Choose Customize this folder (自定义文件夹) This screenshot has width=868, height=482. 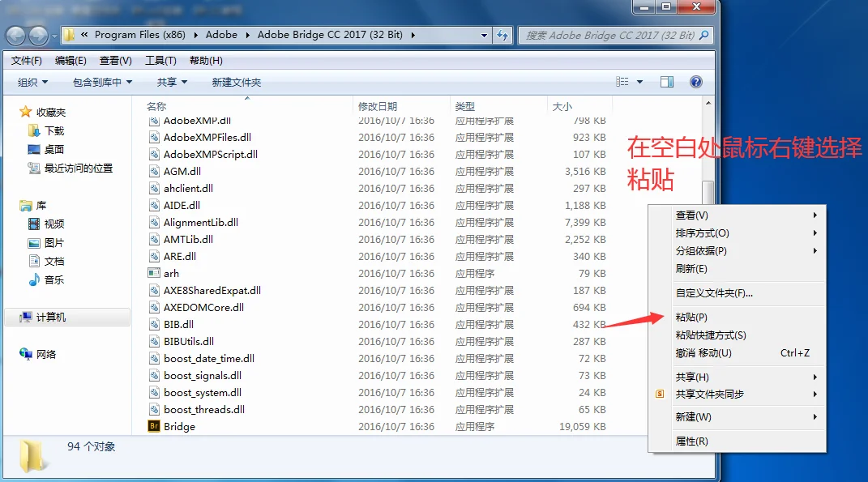pyautogui.click(x=737, y=292)
